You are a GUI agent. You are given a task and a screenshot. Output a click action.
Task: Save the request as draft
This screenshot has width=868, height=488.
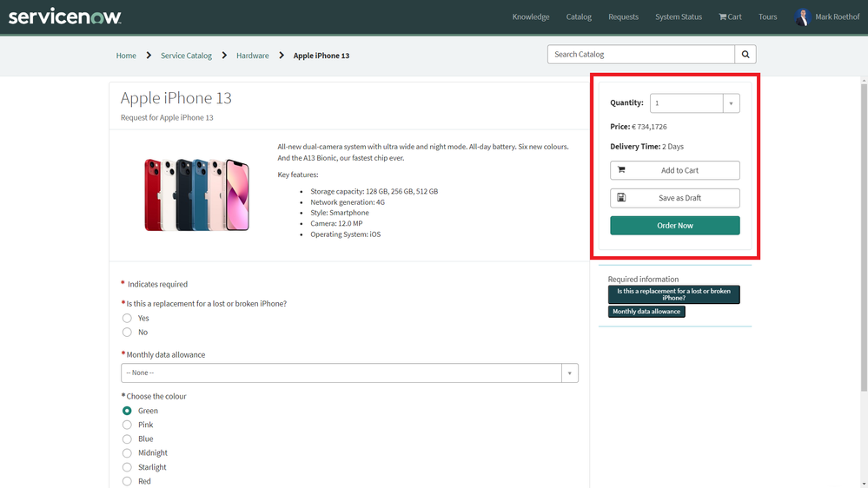675,198
